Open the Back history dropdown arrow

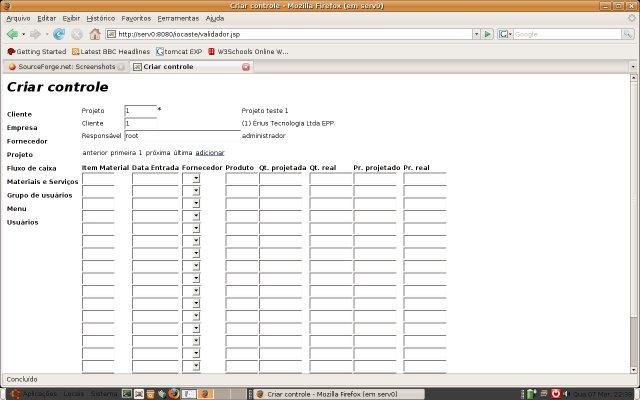point(23,34)
